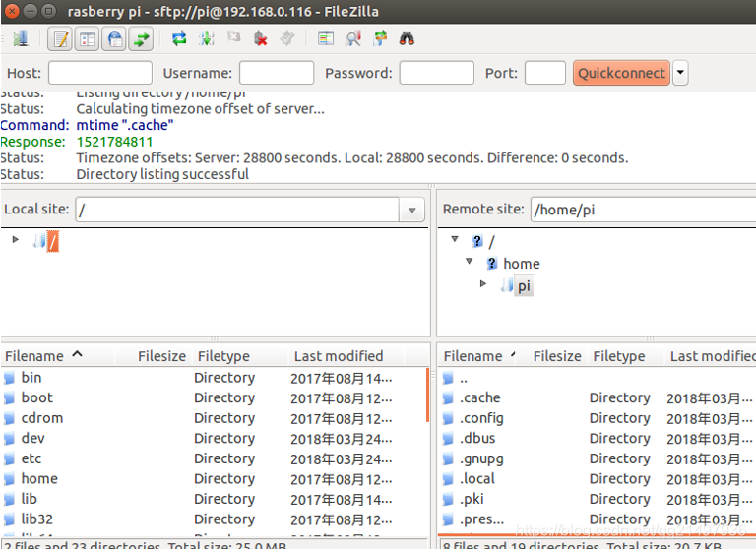Select local root folder in tree
This screenshot has height=549, width=756.
tap(52, 241)
